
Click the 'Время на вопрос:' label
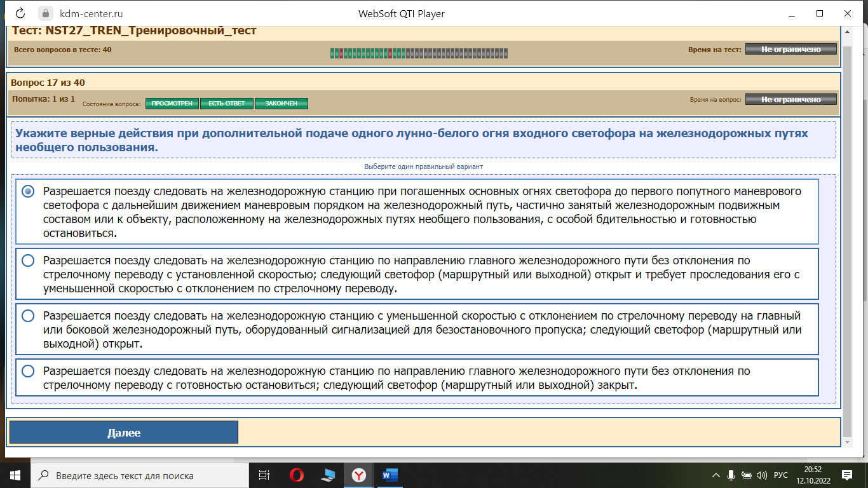tap(715, 100)
